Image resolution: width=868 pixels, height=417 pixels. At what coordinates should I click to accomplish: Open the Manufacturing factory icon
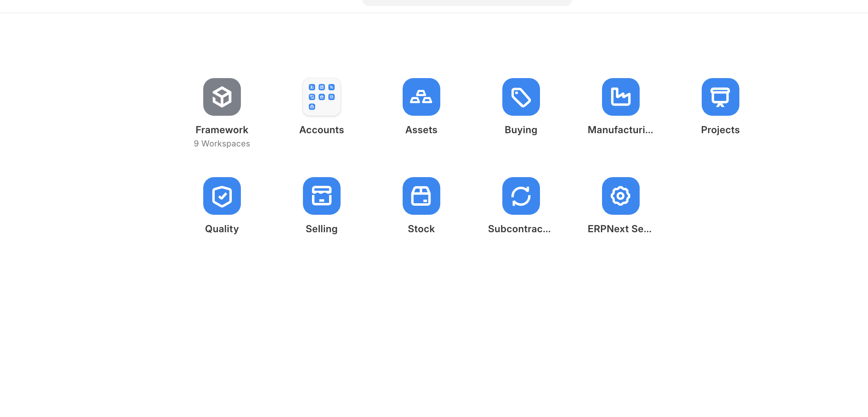tap(620, 97)
